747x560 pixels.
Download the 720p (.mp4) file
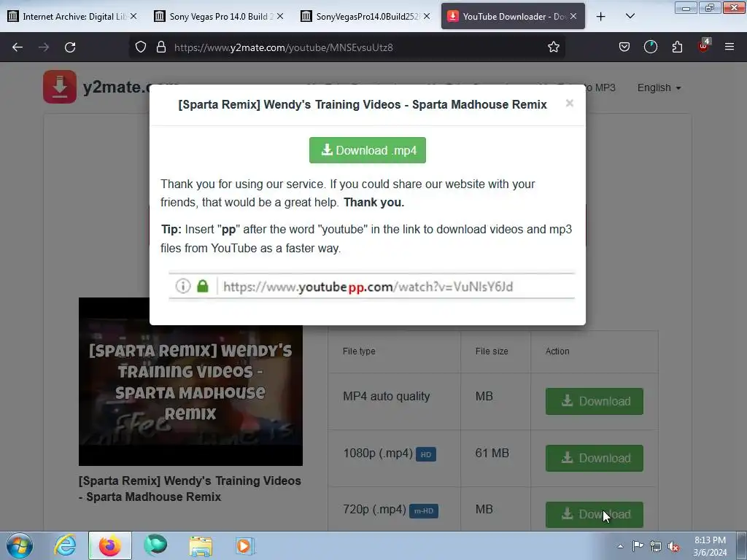point(594,515)
